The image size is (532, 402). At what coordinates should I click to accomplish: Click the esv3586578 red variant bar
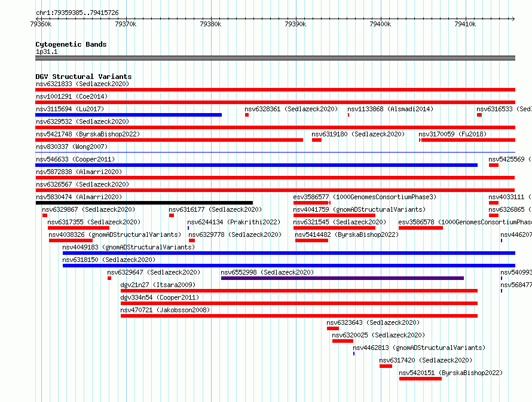coord(421,228)
